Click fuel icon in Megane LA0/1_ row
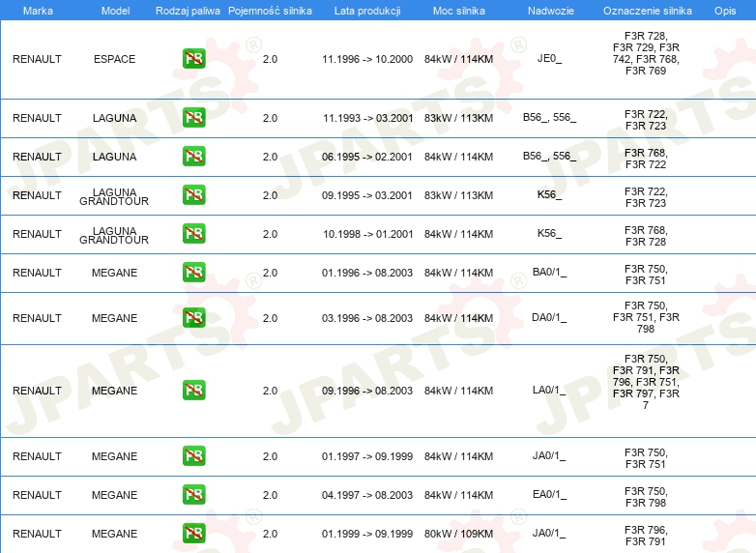Image resolution: width=756 pixels, height=553 pixels. 193,391
